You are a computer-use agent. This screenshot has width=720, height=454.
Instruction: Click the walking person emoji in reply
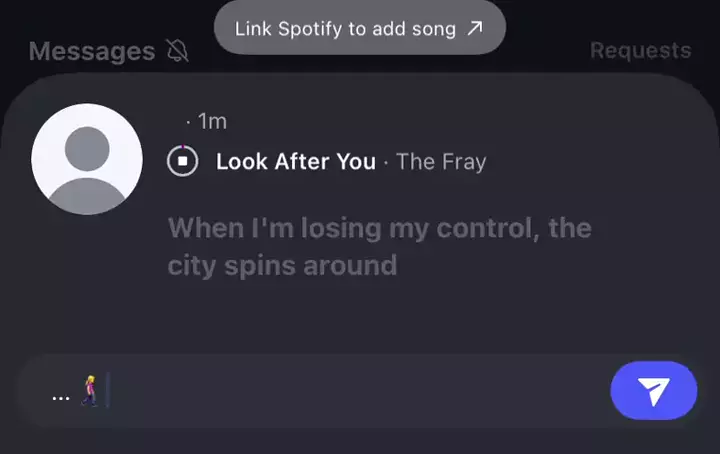coord(90,390)
